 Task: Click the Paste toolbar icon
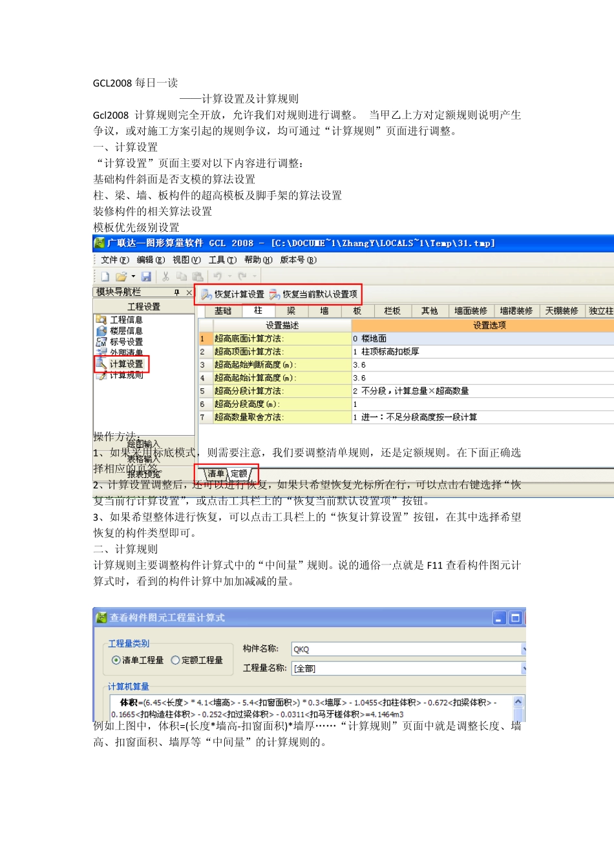pyautogui.click(x=197, y=276)
